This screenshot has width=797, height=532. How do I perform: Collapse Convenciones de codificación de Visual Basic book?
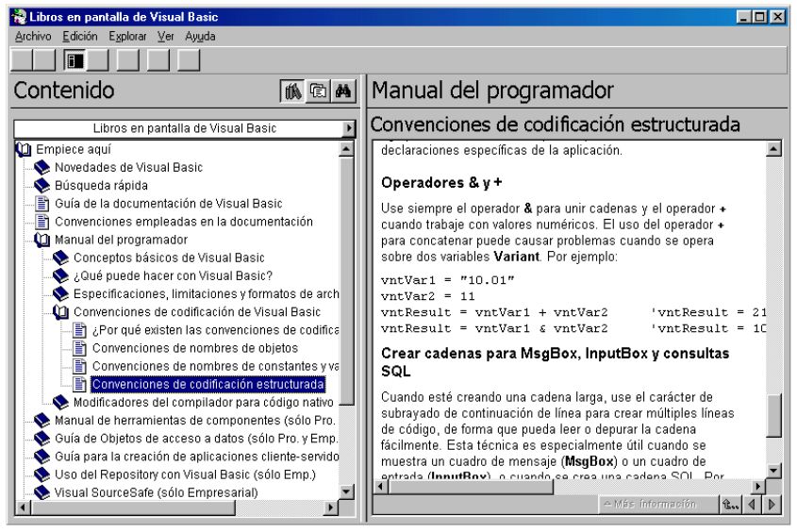pyautogui.click(x=60, y=312)
